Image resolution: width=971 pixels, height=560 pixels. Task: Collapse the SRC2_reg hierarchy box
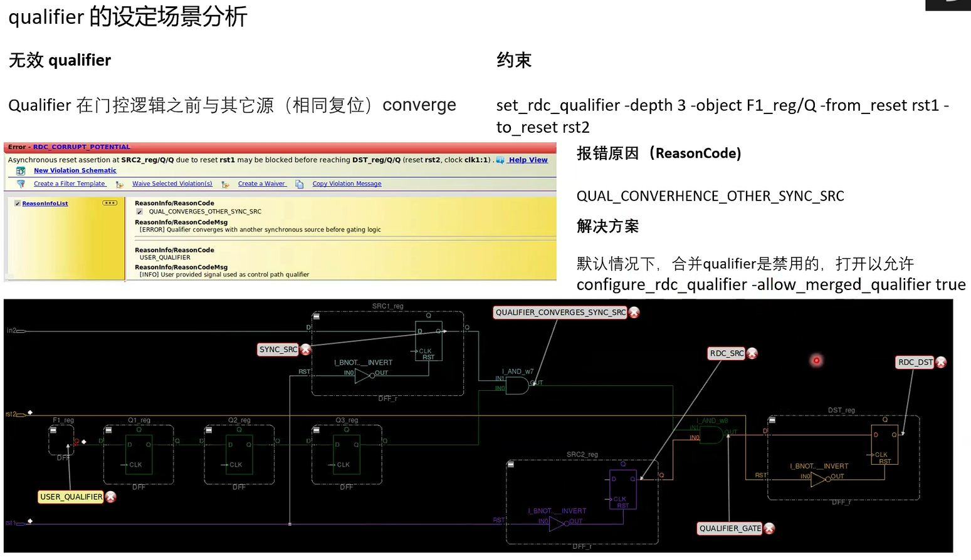coord(511,465)
